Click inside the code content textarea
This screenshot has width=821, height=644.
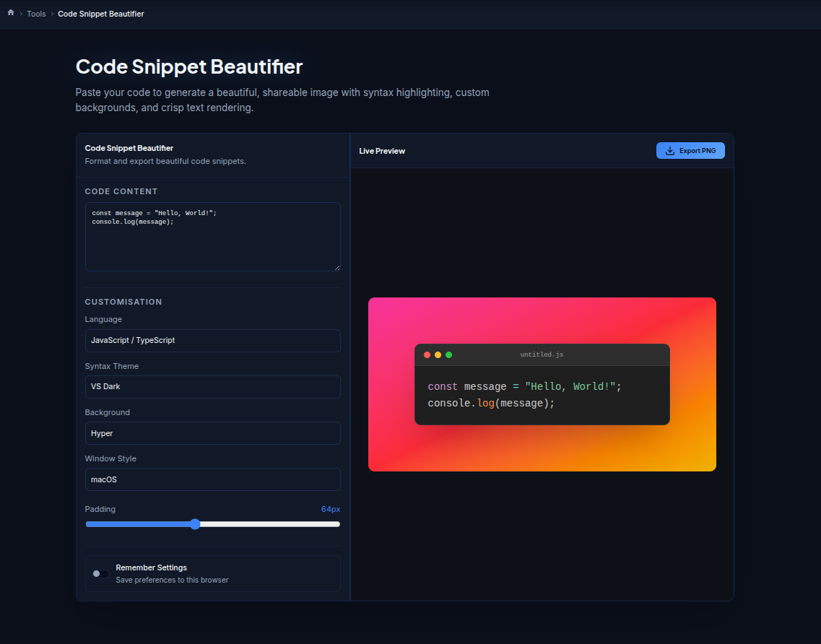coord(212,237)
